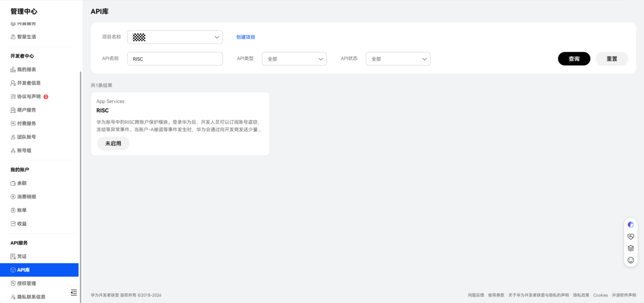Click the 创建项目 link
This screenshot has height=303, width=644.
pyautogui.click(x=246, y=37)
